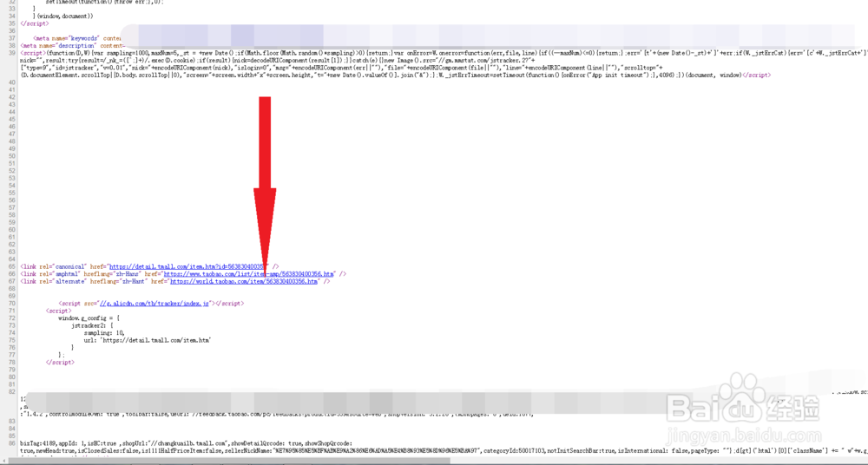Click the opening script tag on line 71
868x465 pixels.
[58, 311]
